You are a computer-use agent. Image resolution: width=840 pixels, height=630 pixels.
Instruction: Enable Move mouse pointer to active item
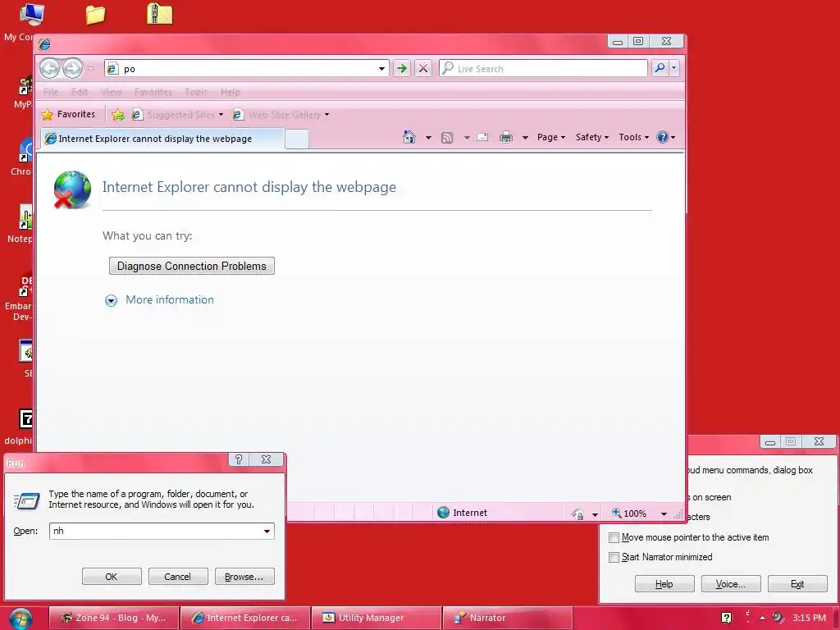coord(614,537)
